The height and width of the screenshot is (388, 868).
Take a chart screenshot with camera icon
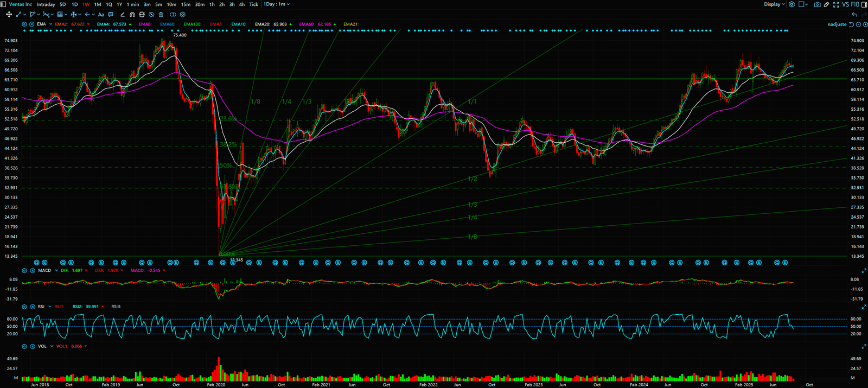coord(817,4)
